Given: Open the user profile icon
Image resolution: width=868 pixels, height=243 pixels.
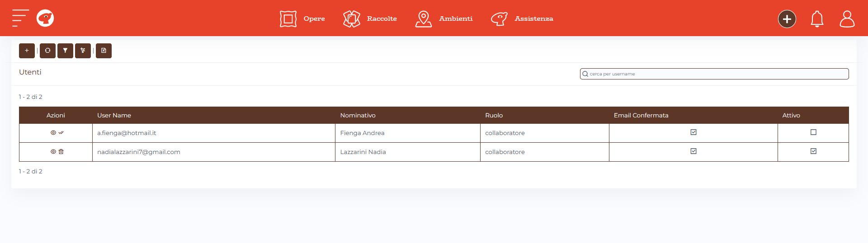Looking at the screenshot, I should (x=847, y=19).
